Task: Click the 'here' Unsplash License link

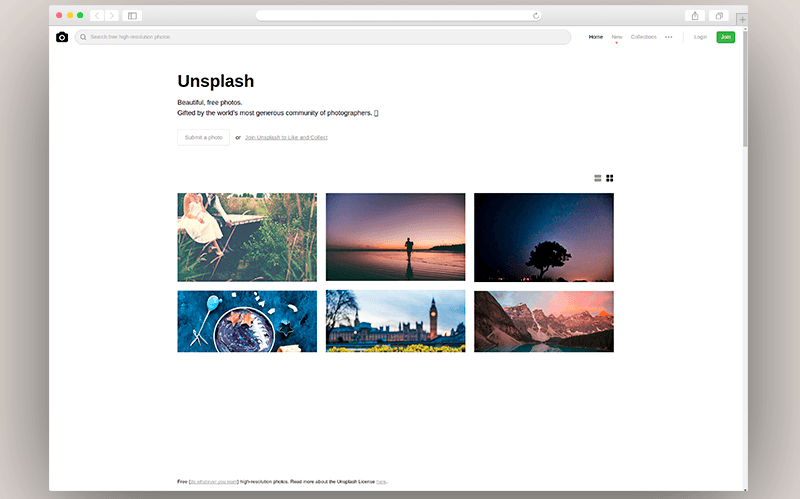Action: 381,482
